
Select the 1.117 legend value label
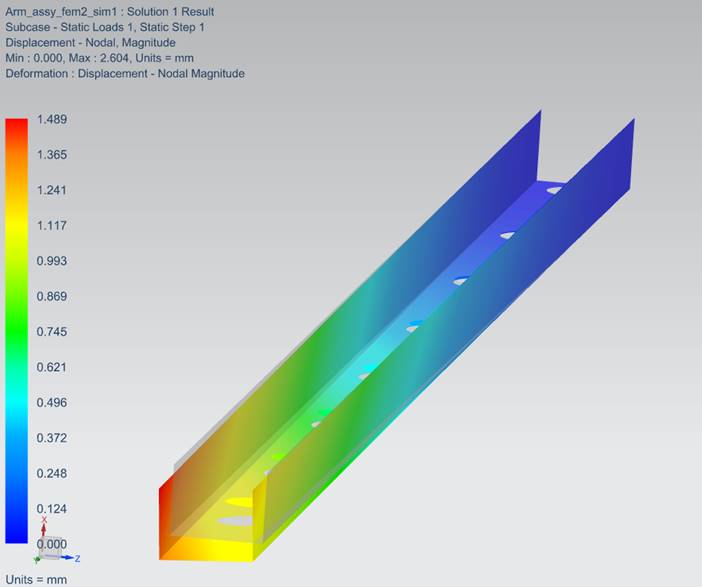[51, 225]
